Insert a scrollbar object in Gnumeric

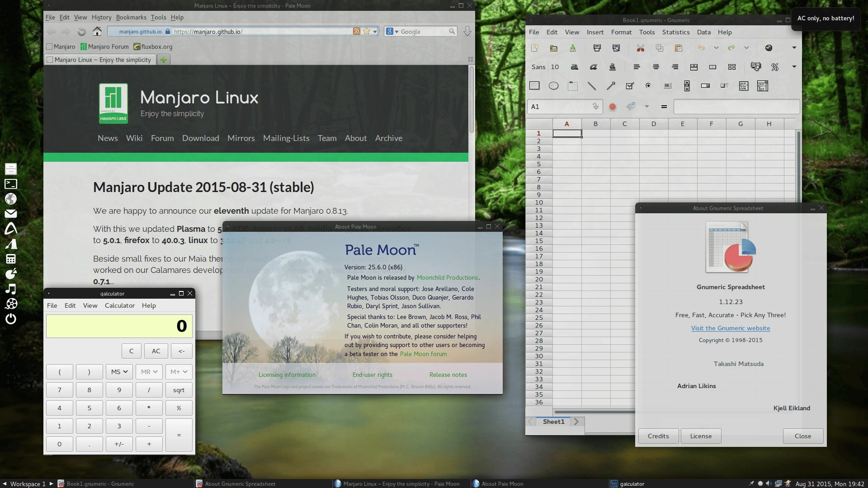687,86
